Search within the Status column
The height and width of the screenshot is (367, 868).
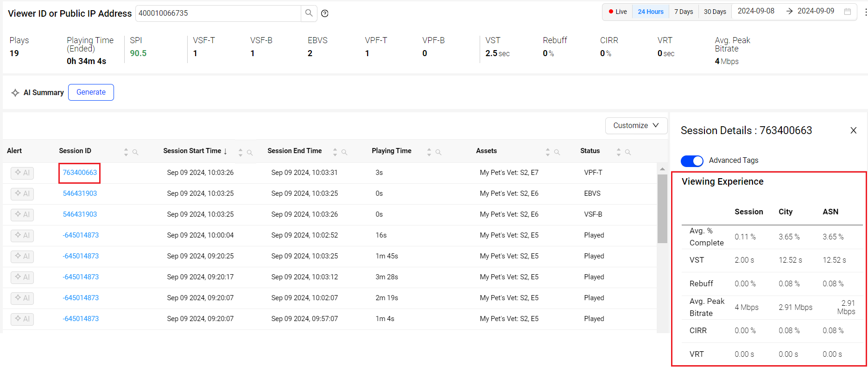[628, 152]
